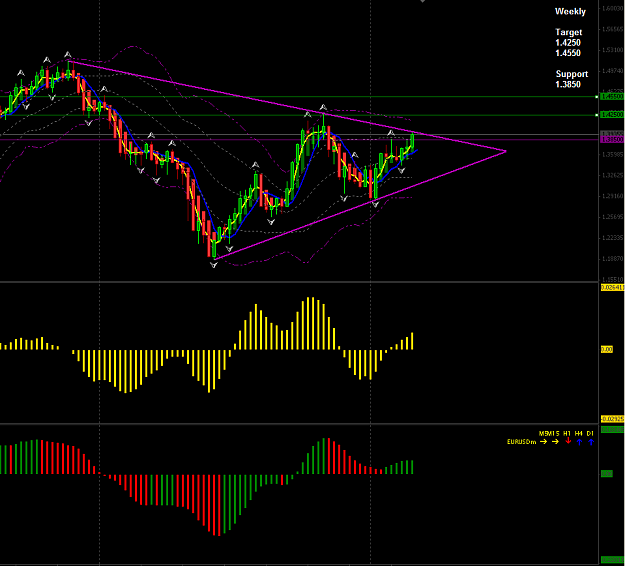This screenshot has width=625, height=566.
Task: Click the green 0.00 tag in bottom indicator
Action: coord(607,474)
